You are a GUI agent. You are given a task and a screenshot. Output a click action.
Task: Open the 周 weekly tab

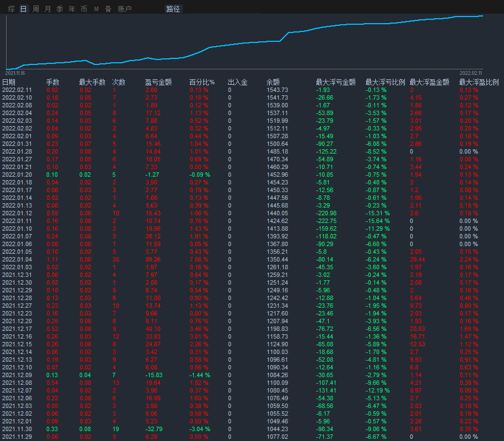point(36,9)
